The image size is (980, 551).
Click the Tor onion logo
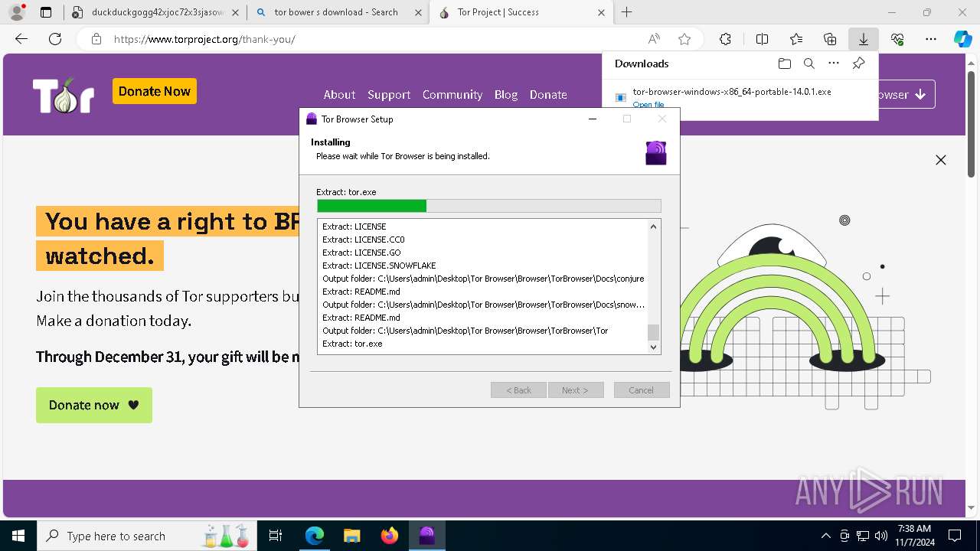63,96
